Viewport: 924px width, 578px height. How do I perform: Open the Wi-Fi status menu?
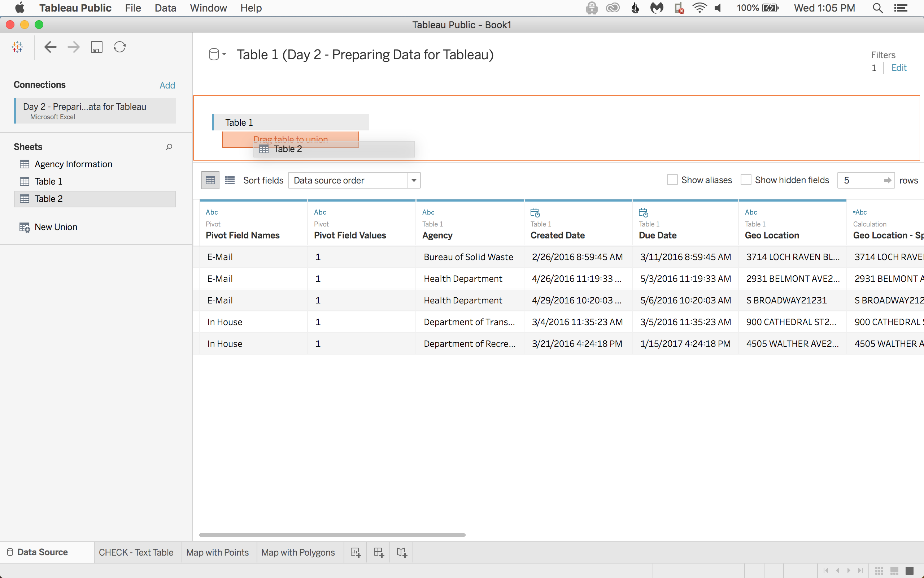(699, 8)
